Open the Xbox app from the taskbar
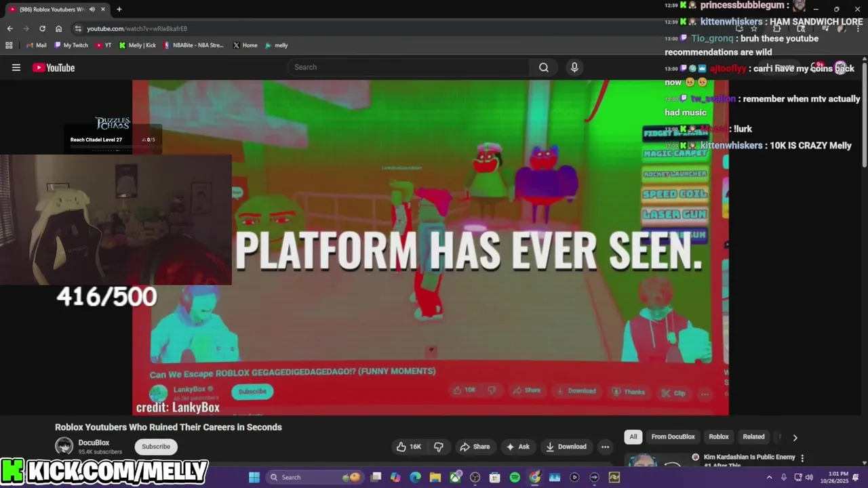This screenshot has height=488, width=868. point(455,477)
